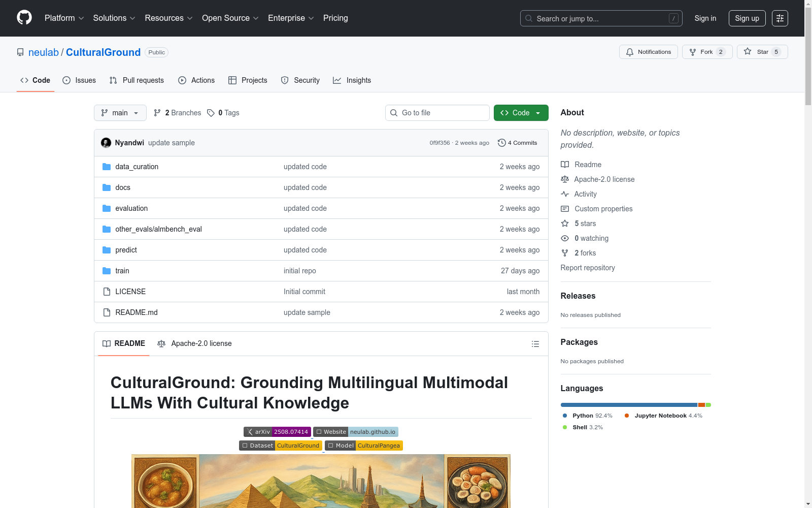Switch to the Issues tab
This screenshot has width=812, height=508.
click(x=79, y=80)
